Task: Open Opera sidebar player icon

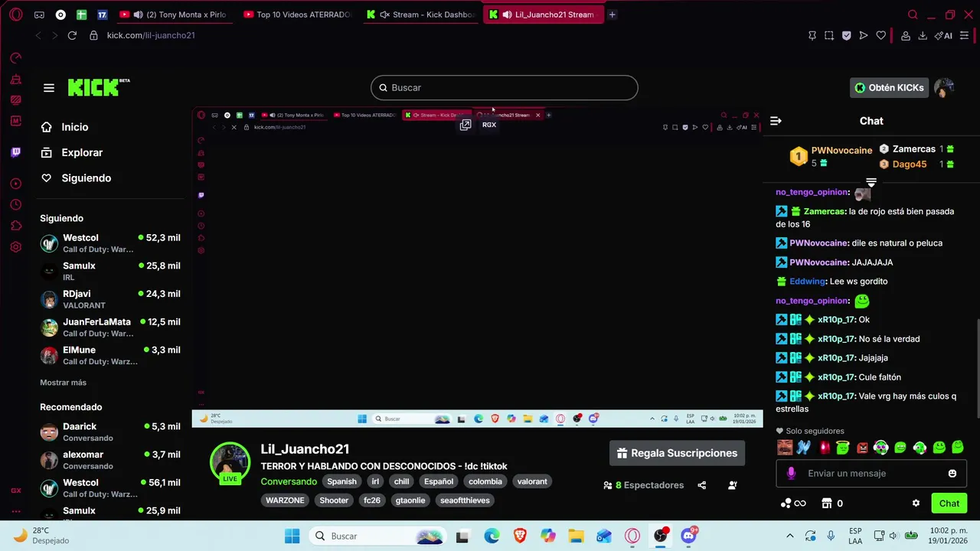Action: tap(16, 184)
